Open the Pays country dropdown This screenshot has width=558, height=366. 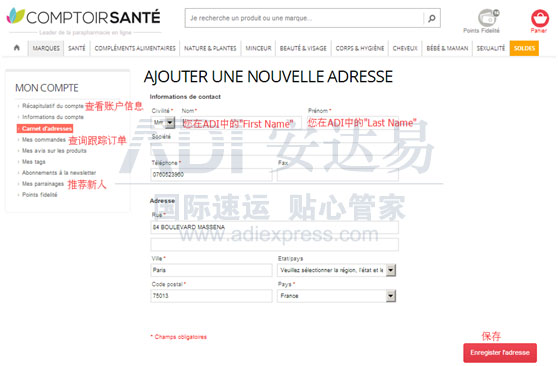[x=337, y=296]
